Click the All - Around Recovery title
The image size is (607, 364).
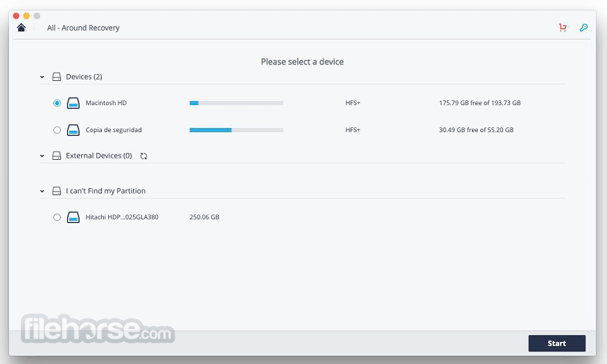83,28
